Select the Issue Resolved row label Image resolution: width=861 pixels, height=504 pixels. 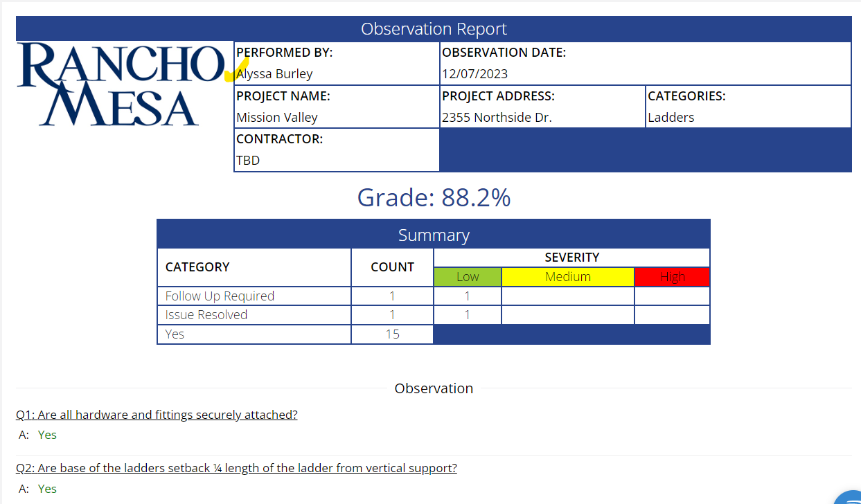(206, 314)
